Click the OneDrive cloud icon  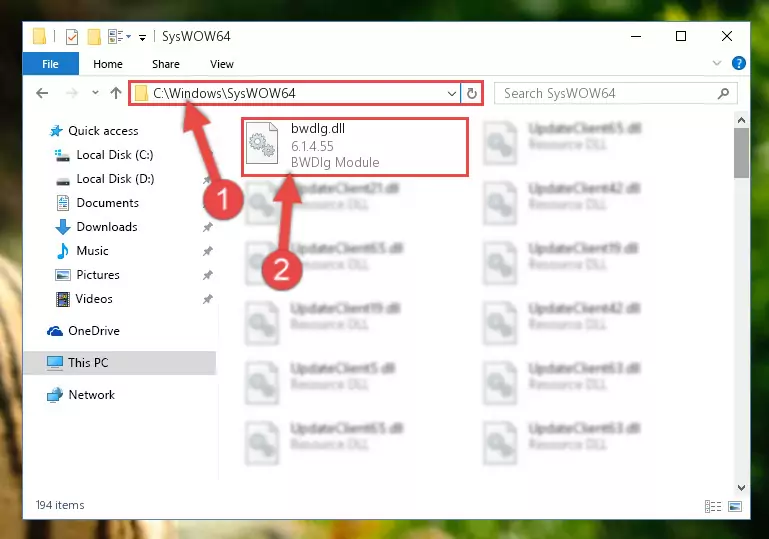[x=54, y=332]
